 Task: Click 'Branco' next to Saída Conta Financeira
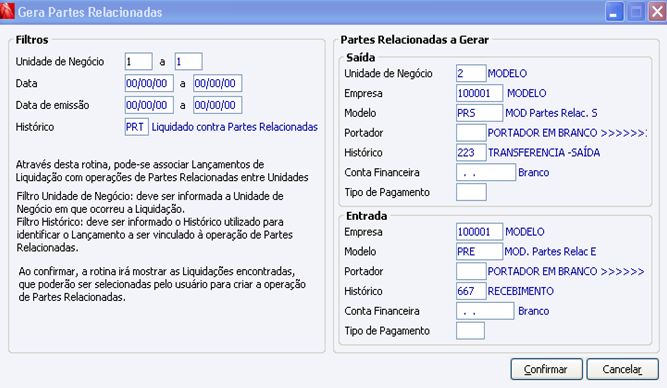click(x=533, y=172)
